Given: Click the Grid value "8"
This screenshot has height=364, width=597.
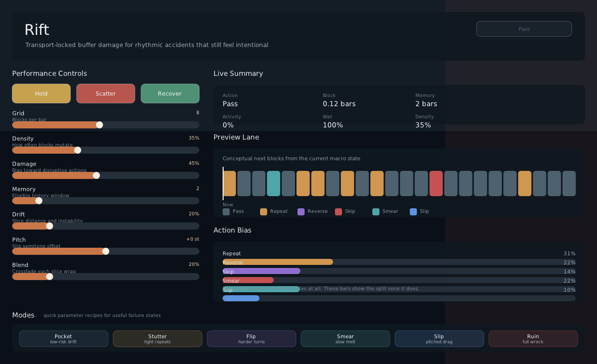Looking at the screenshot, I should (198, 113).
